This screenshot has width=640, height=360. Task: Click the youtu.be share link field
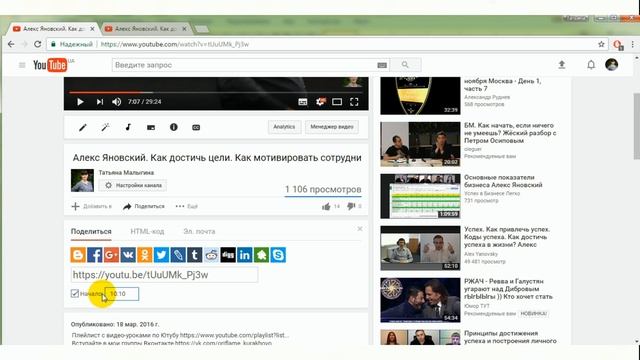click(x=164, y=275)
